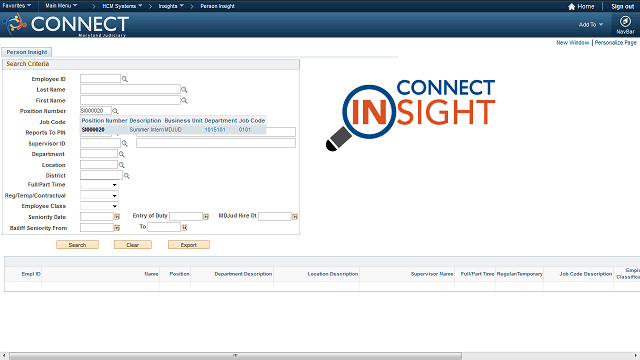Viewport: 640px width, 360px height.
Task: Click the Seniority Date input field
Action: [97, 216]
